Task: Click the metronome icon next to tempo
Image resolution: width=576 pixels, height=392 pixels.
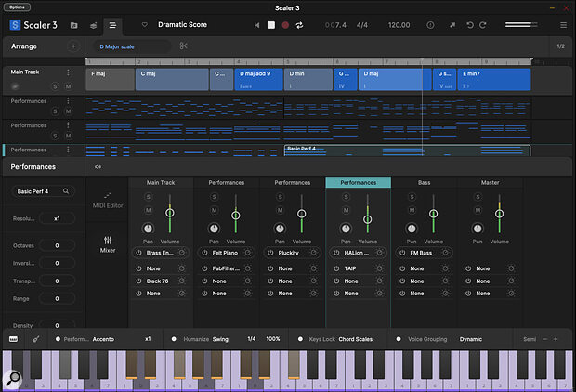Action: point(430,25)
